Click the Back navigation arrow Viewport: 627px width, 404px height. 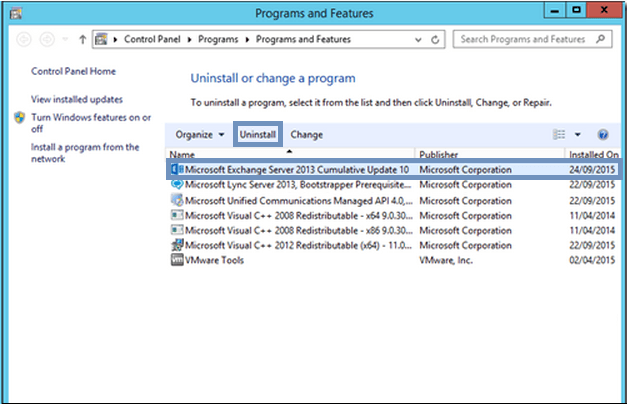coord(24,39)
